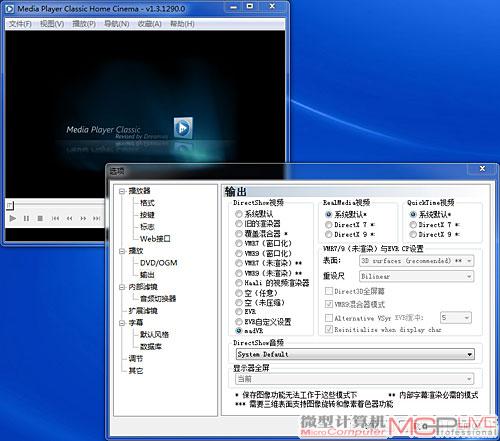
Task: Collapse the 播放器 tree node
Action: tap(122, 191)
